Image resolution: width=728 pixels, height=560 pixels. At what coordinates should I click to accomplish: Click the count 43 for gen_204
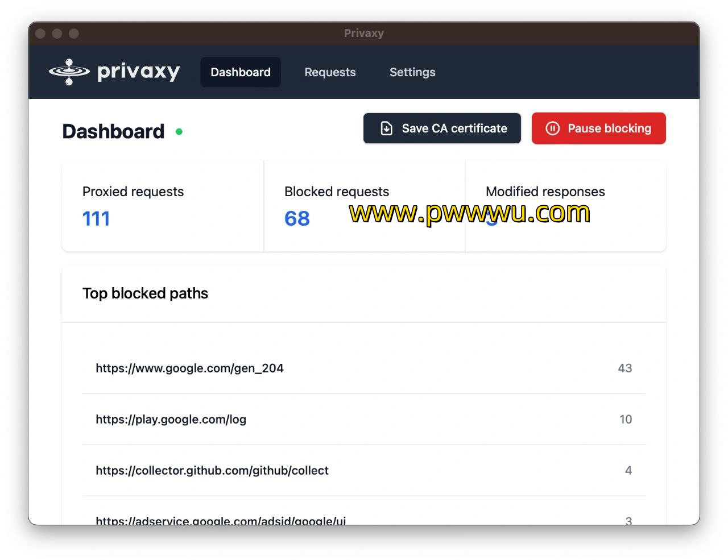click(x=625, y=368)
